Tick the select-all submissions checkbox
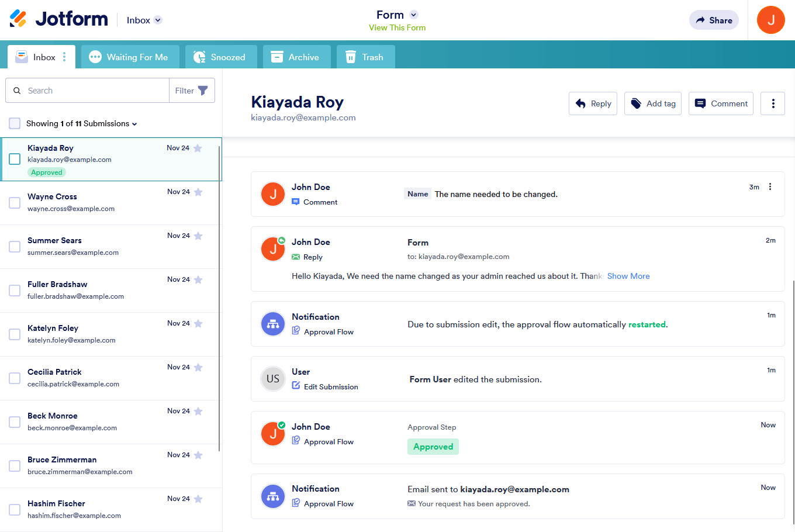795x532 pixels. coord(15,123)
